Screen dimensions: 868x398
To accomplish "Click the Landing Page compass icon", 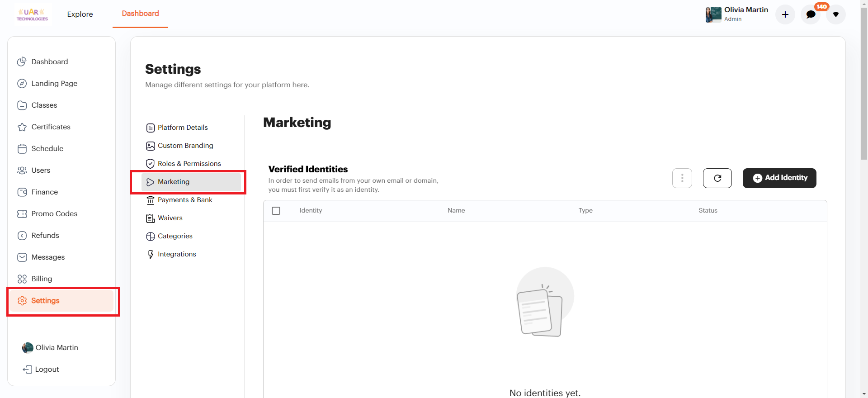I will point(22,83).
